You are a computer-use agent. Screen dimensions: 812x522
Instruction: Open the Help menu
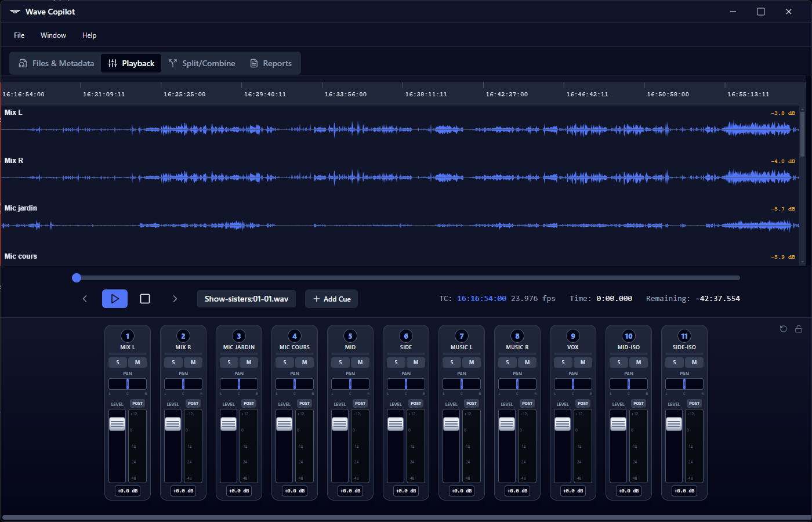89,35
